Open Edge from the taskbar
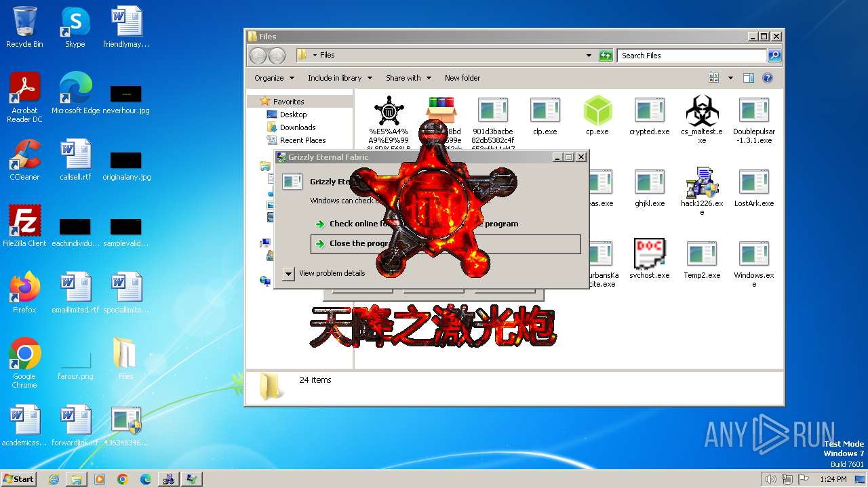This screenshot has width=868, height=488. tap(146, 479)
